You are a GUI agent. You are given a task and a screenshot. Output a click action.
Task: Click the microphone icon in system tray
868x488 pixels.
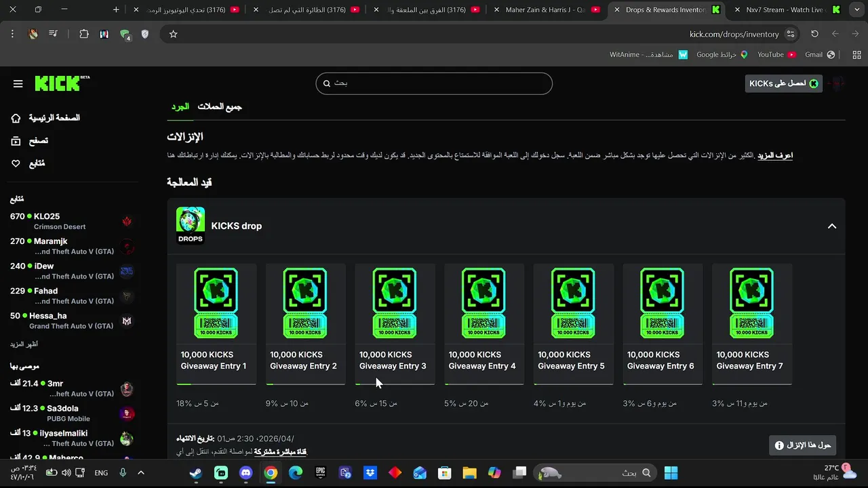click(x=123, y=472)
